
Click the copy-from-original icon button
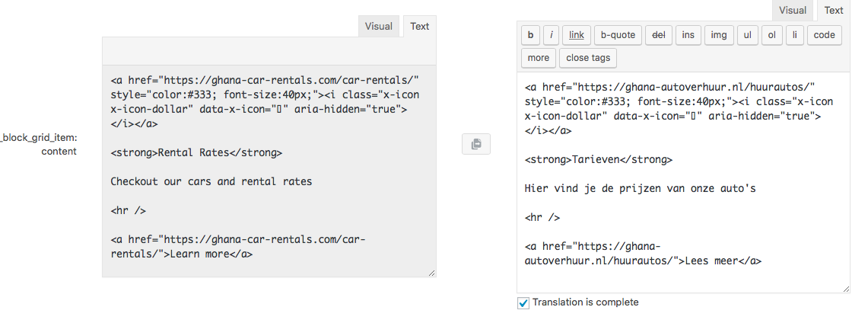point(476,144)
